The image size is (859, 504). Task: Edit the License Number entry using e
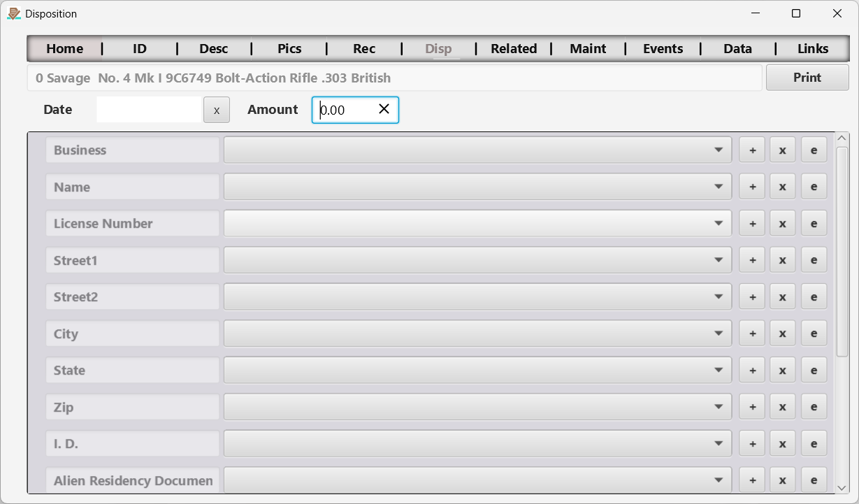point(814,223)
